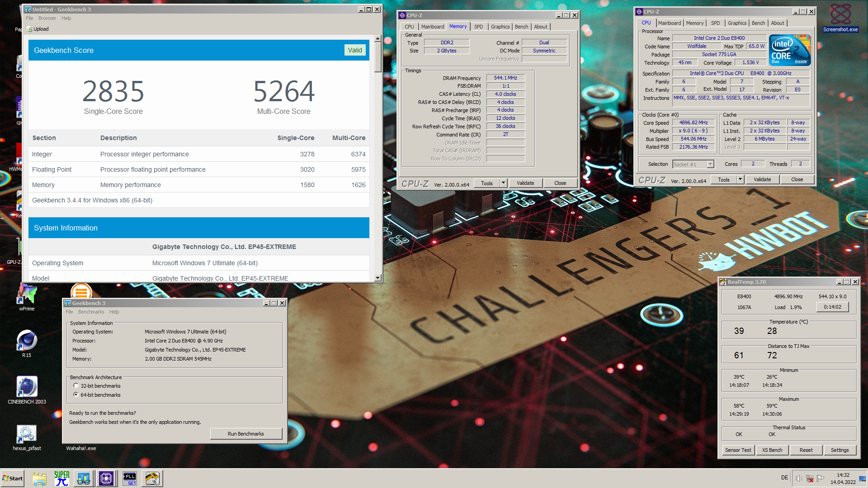Viewport: 868px width, 488px height.
Task: Open the wPrime desktop shortcut
Action: pyautogui.click(x=27, y=297)
